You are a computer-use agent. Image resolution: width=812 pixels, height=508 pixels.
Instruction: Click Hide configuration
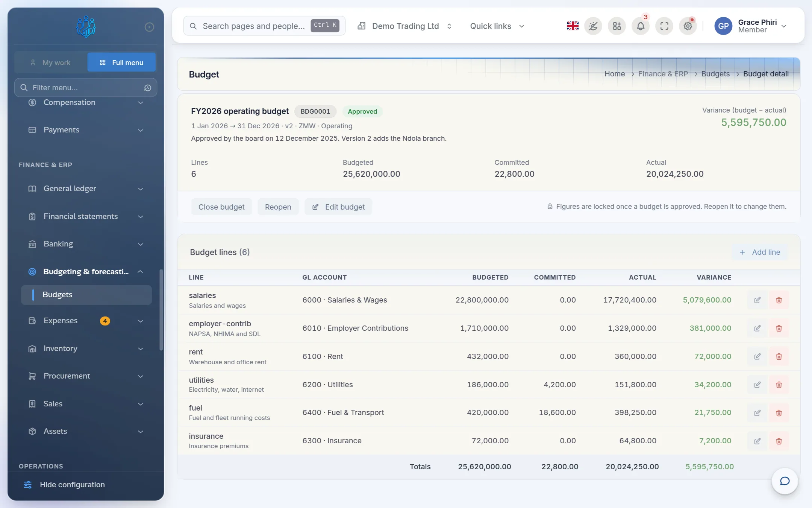tap(72, 485)
